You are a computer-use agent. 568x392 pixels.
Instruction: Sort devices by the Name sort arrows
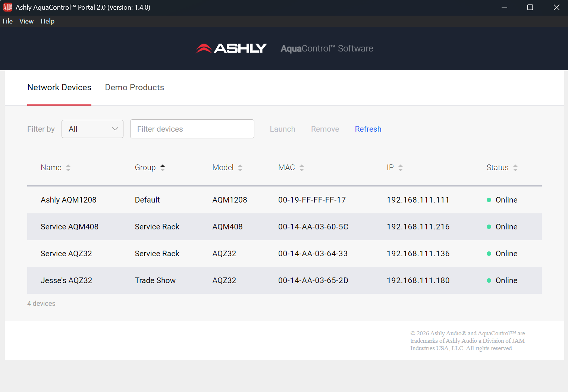[68, 168]
